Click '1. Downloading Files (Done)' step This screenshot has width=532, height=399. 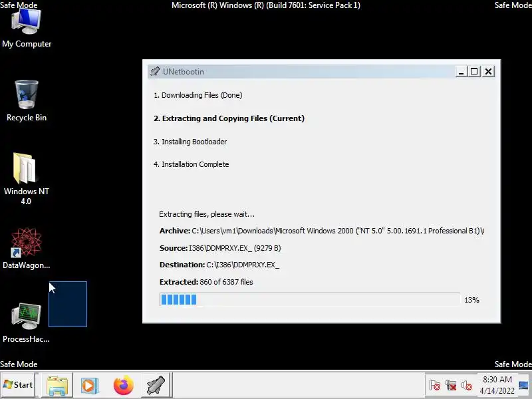pos(198,95)
